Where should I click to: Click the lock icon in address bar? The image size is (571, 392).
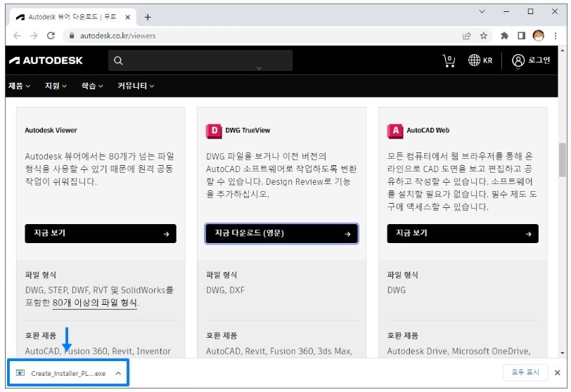coord(72,36)
